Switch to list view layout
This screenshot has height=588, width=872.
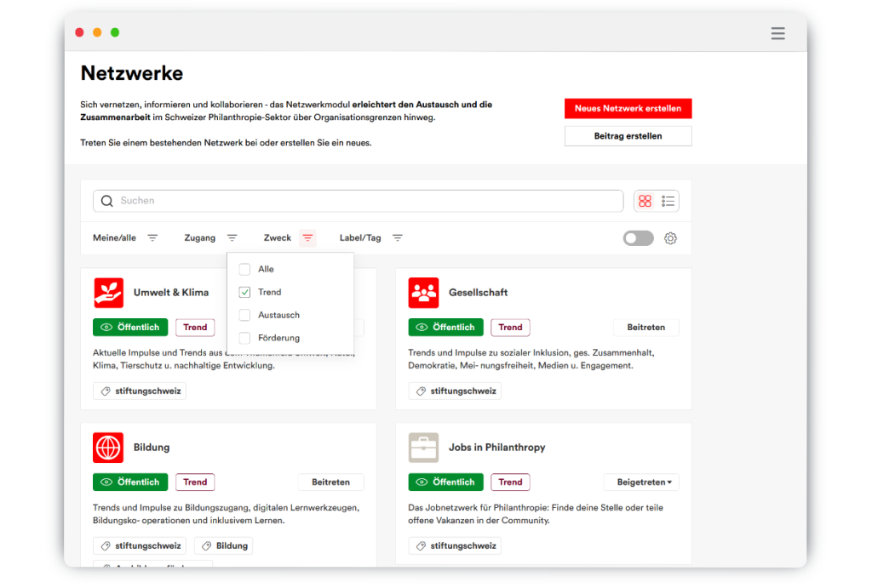point(668,201)
